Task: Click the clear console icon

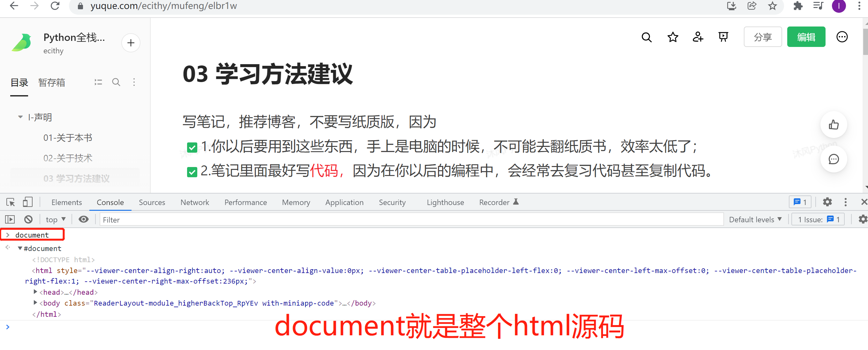Action: click(28, 219)
